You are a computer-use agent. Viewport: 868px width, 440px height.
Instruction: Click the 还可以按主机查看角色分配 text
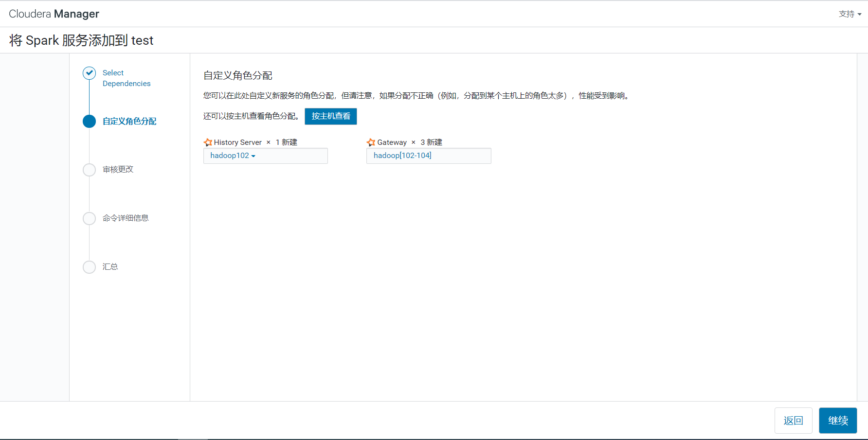point(251,116)
